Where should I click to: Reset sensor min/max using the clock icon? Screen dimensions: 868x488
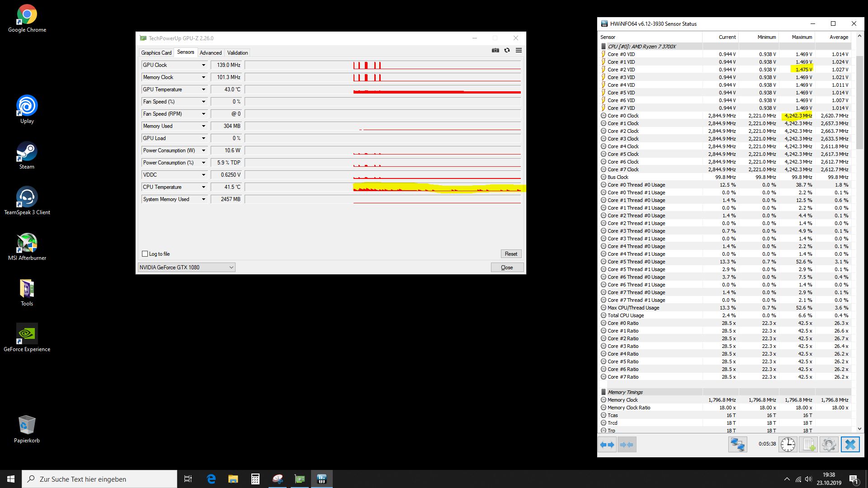pos(788,445)
